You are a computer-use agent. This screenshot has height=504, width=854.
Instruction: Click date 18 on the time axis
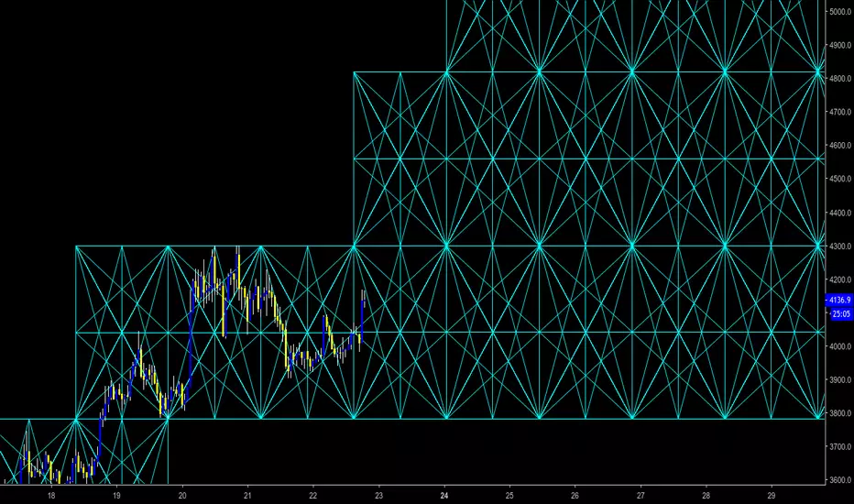click(51, 496)
